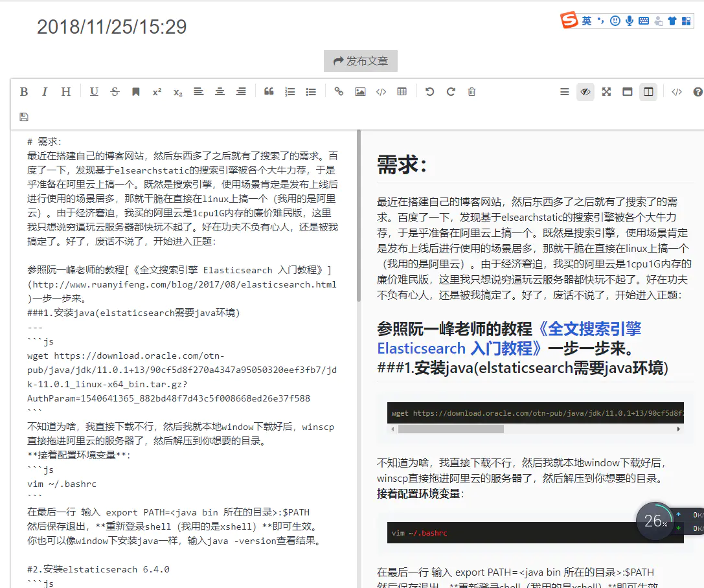The height and width of the screenshot is (588, 704).
Task: Open the Sogou soft keyboard icon
Action: [x=643, y=21]
